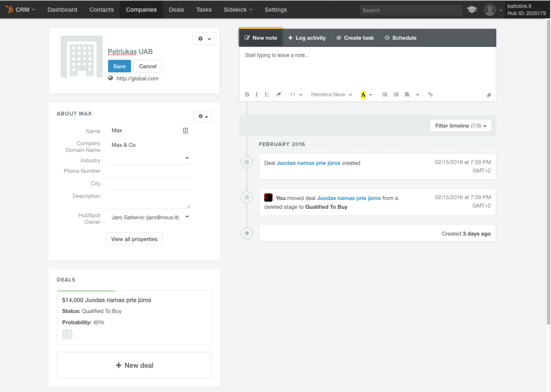Click the eraser clear-formatting icon
The image size is (551, 392).
279,95
